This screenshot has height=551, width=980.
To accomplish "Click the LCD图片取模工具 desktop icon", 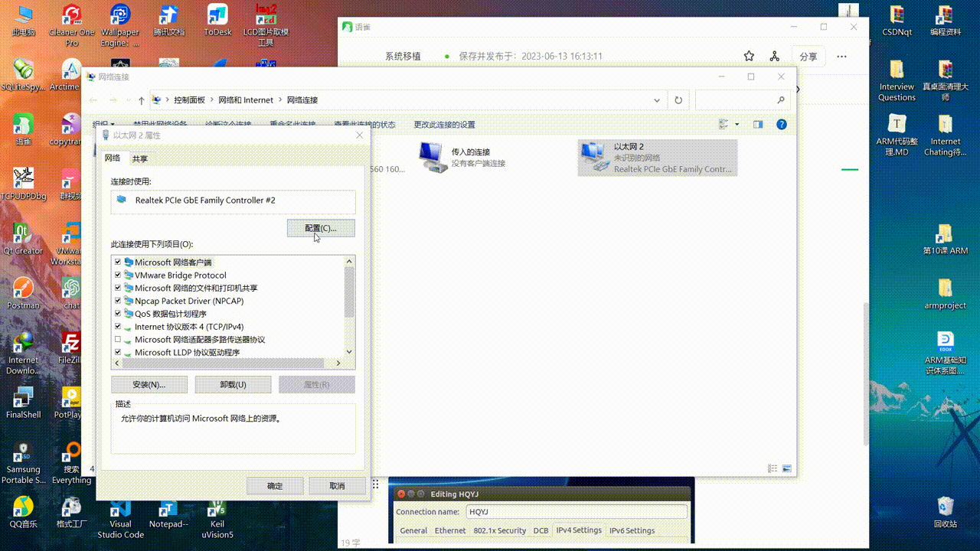I will (266, 24).
